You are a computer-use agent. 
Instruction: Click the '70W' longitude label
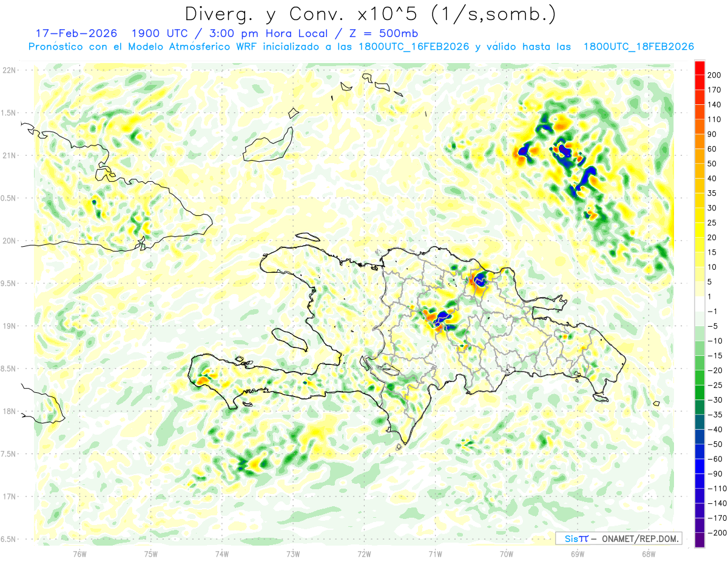pyautogui.click(x=506, y=554)
